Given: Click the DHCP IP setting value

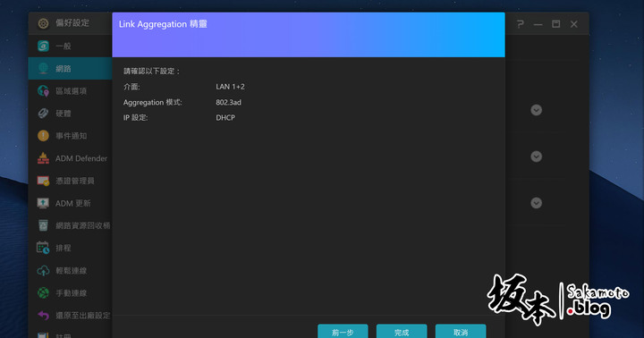Looking at the screenshot, I should pos(225,117).
